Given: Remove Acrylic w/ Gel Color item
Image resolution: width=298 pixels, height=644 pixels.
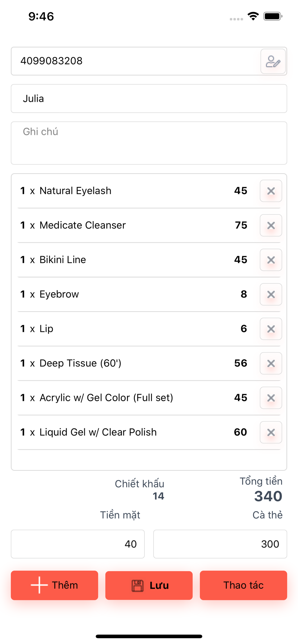Looking at the screenshot, I should [x=271, y=398].
